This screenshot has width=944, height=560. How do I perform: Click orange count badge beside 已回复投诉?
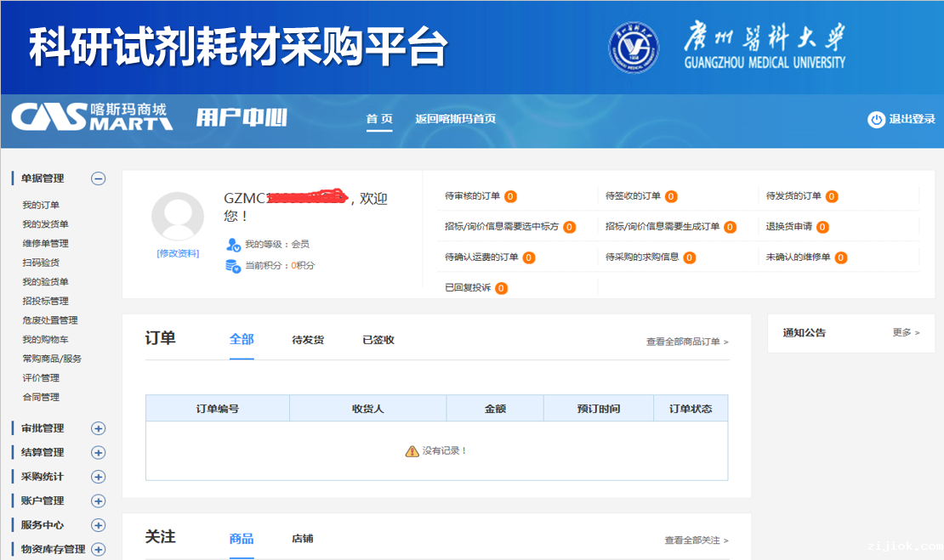[501, 288]
